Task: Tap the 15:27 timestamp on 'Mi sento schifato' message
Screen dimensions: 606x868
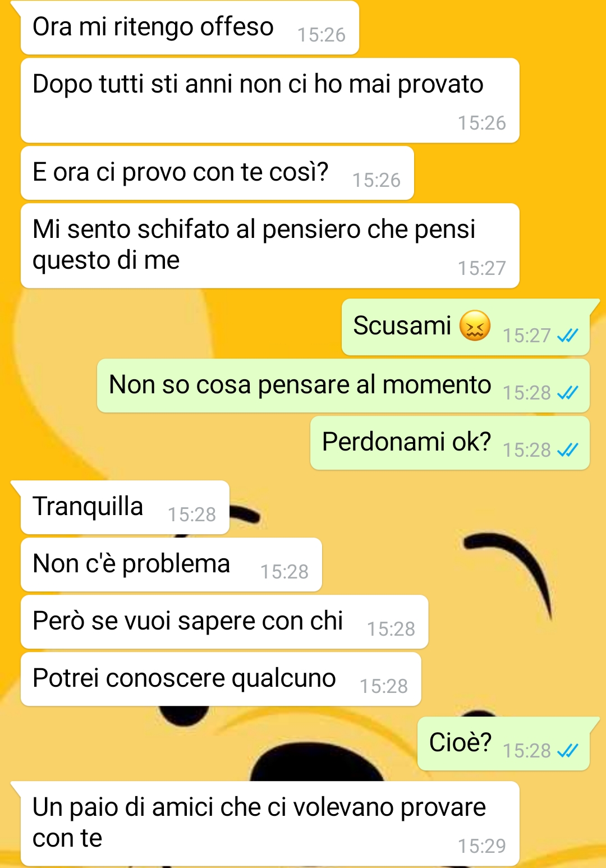Action: 482,268
